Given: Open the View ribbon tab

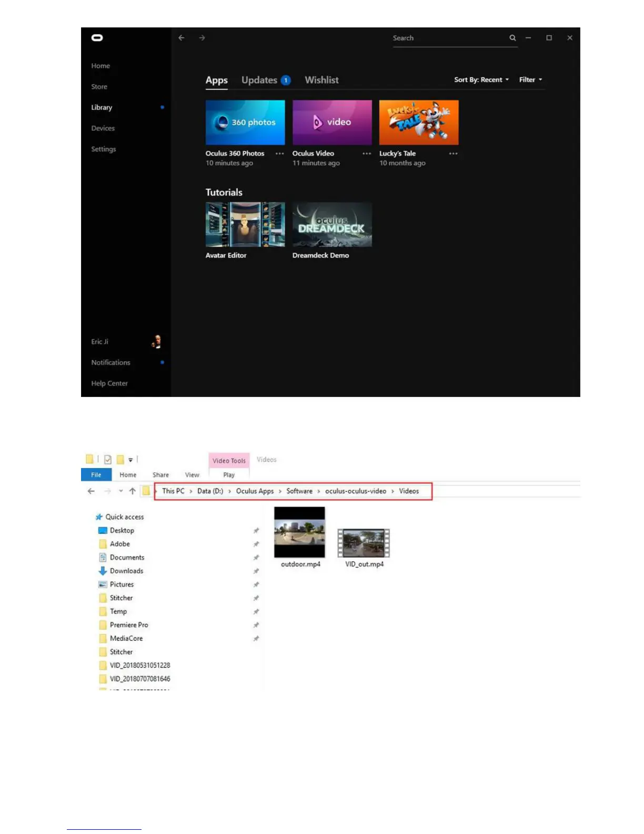Looking at the screenshot, I should 192,475.
